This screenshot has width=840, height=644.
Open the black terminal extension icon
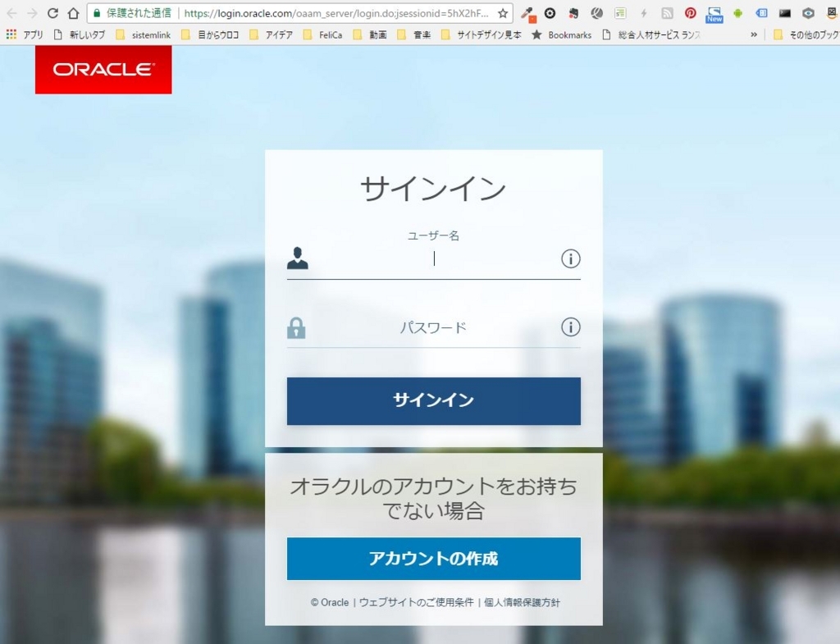point(785,13)
